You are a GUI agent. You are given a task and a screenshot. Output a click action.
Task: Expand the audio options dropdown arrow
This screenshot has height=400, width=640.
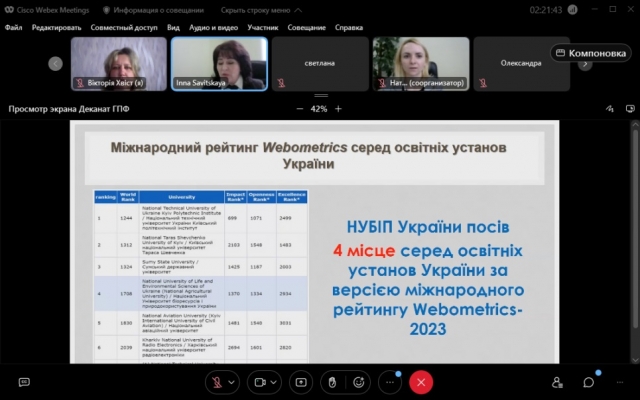pyautogui.click(x=231, y=382)
